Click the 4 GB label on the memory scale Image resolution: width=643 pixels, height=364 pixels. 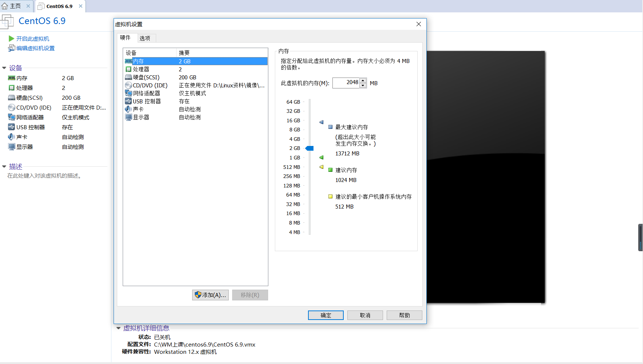click(x=295, y=139)
